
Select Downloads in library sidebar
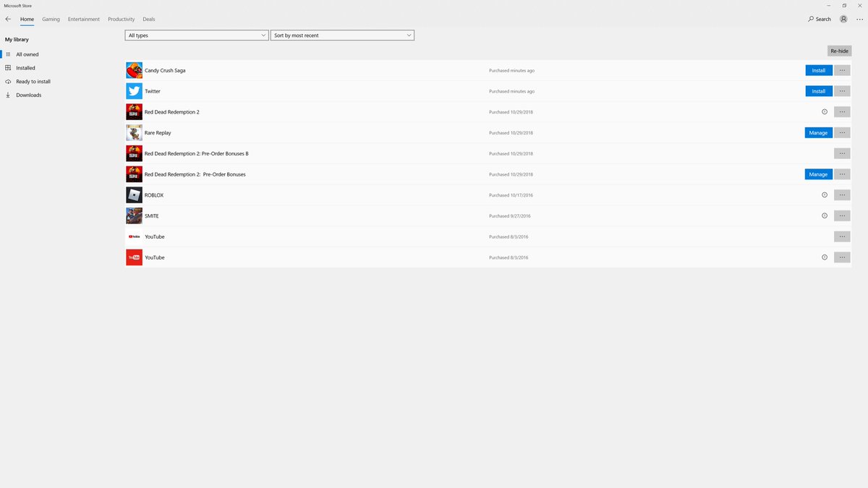tap(58, 95)
